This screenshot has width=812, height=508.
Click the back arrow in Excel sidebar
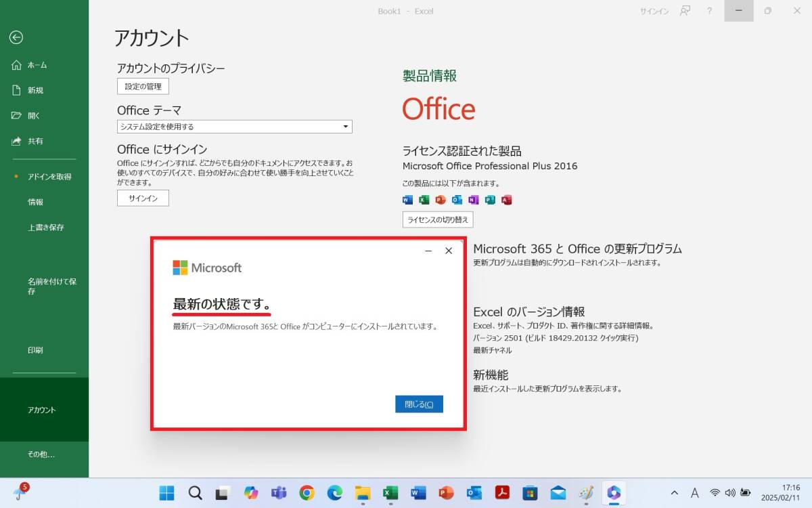(16, 38)
